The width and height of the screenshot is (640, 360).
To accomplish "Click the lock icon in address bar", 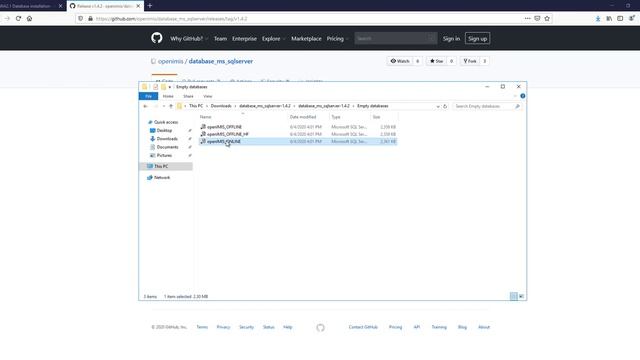I will (x=91, y=18).
